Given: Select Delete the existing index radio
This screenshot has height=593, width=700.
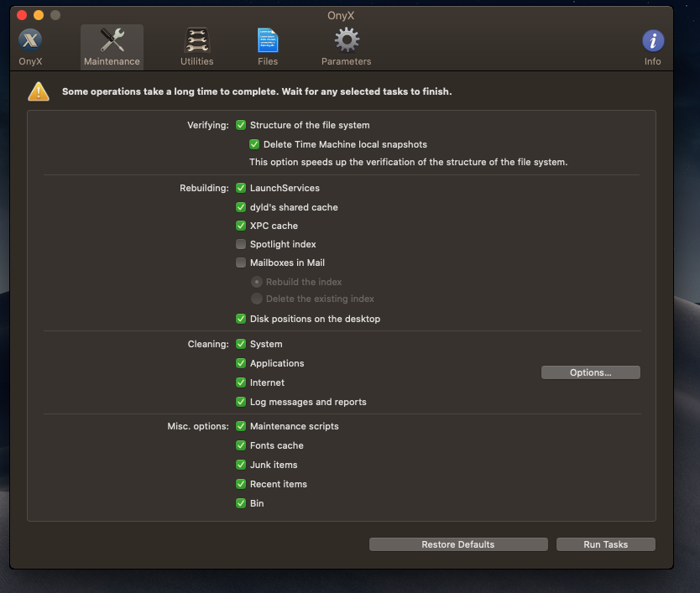Looking at the screenshot, I should [257, 299].
